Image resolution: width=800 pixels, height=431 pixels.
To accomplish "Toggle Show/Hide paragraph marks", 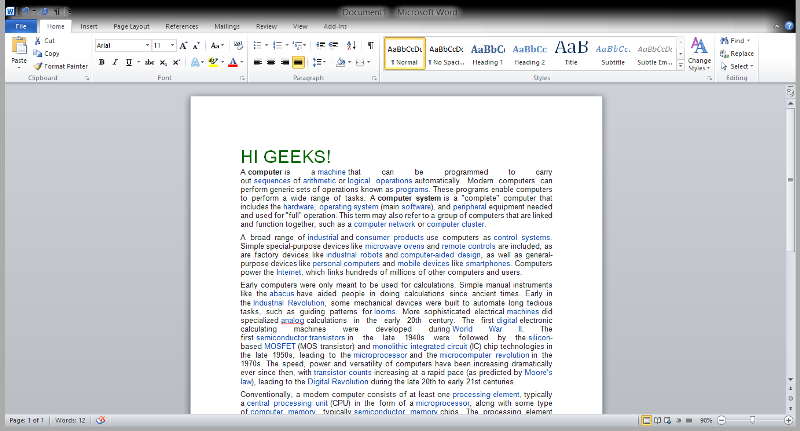I will (371, 45).
